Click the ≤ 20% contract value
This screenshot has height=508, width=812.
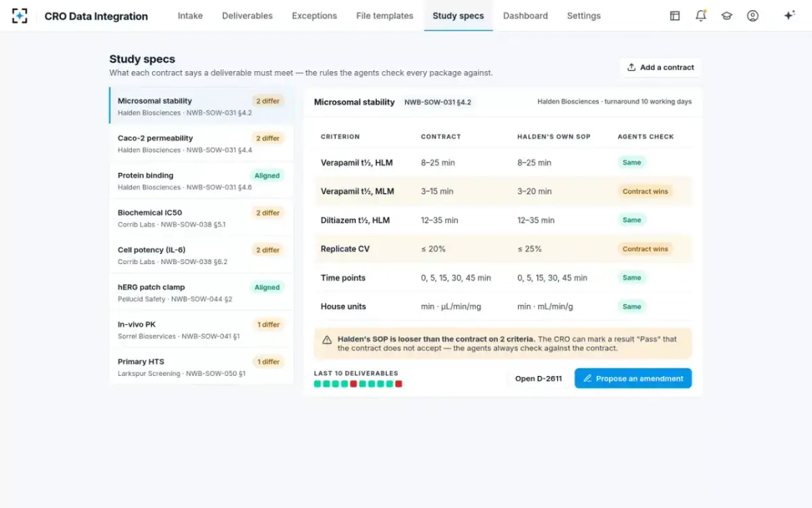[x=433, y=249]
